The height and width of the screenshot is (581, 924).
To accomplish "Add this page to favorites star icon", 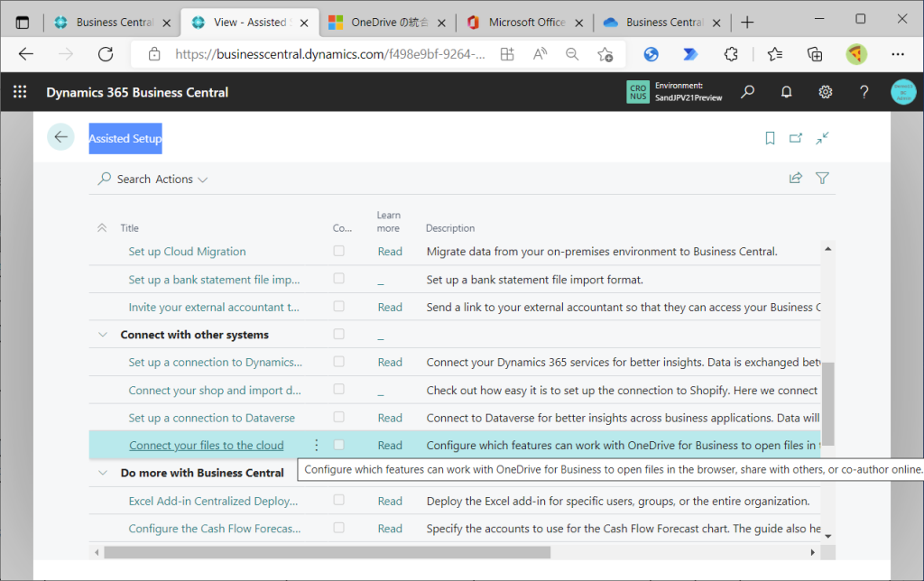I will coord(605,54).
